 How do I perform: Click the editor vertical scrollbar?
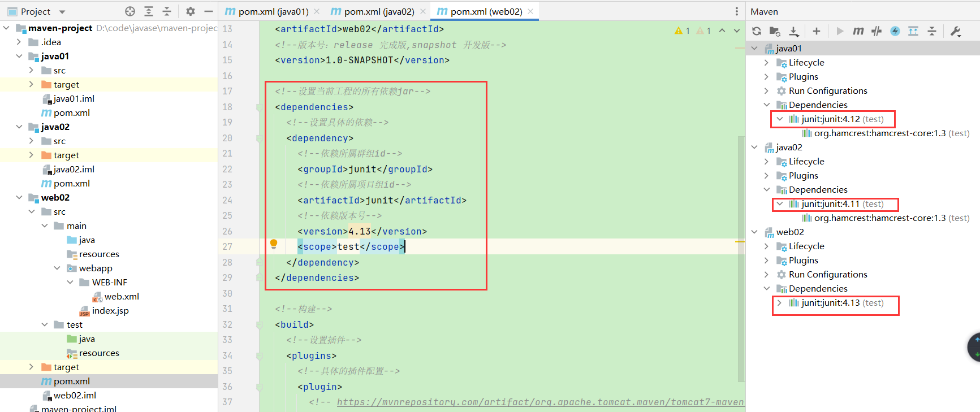click(x=741, y=259)
